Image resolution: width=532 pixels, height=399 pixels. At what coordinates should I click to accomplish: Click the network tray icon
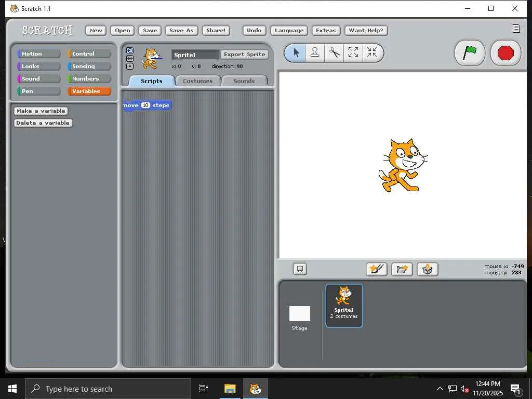pos(453,389)
